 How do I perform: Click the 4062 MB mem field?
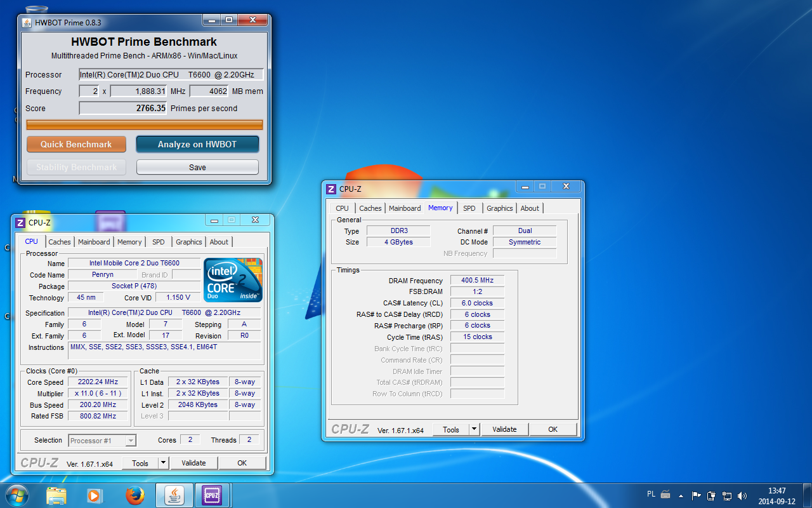pos(209,91)
